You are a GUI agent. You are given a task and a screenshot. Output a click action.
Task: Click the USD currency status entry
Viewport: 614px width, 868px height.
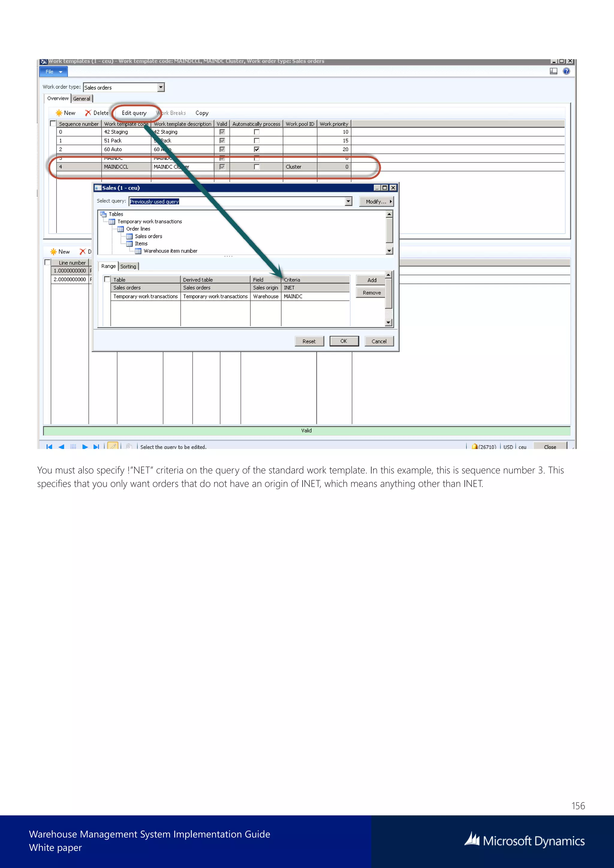(x=508, y=447)
